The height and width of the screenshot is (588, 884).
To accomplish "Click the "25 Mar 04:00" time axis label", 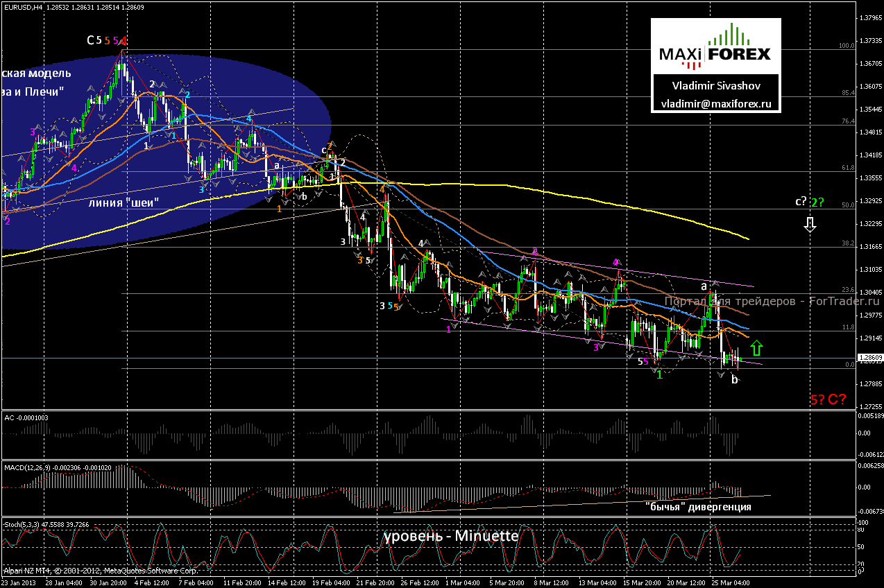I will point(731,583).
